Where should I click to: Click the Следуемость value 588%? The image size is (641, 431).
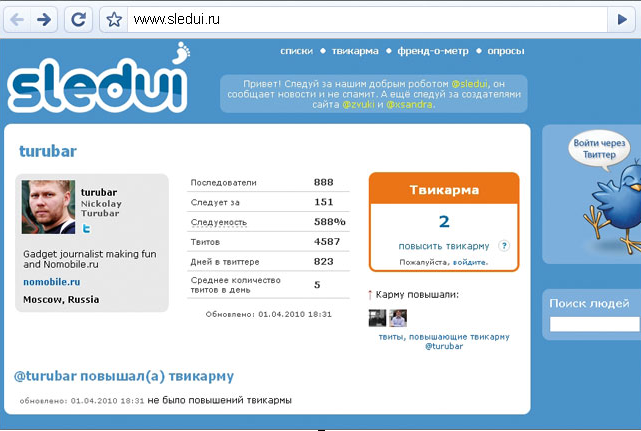click(329, 222)
